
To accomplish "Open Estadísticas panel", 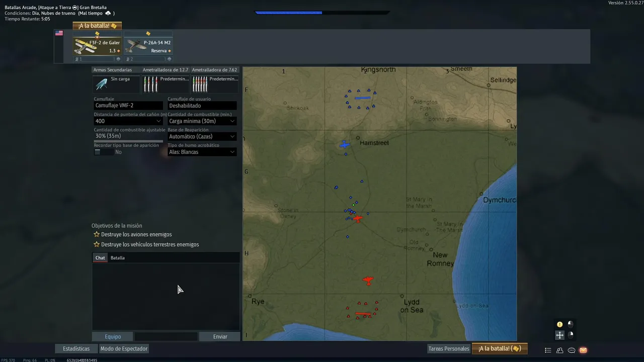I will pyautogui.click(x=76, y=348).
